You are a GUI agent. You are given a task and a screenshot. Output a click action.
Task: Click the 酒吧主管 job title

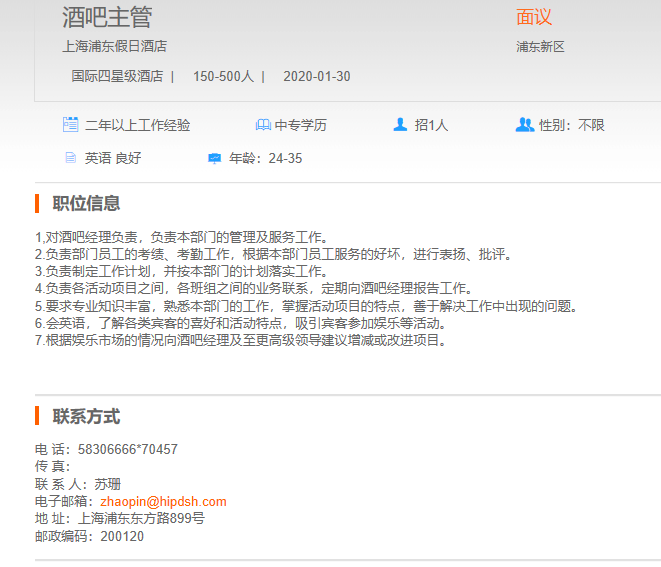tap(107, 17)
